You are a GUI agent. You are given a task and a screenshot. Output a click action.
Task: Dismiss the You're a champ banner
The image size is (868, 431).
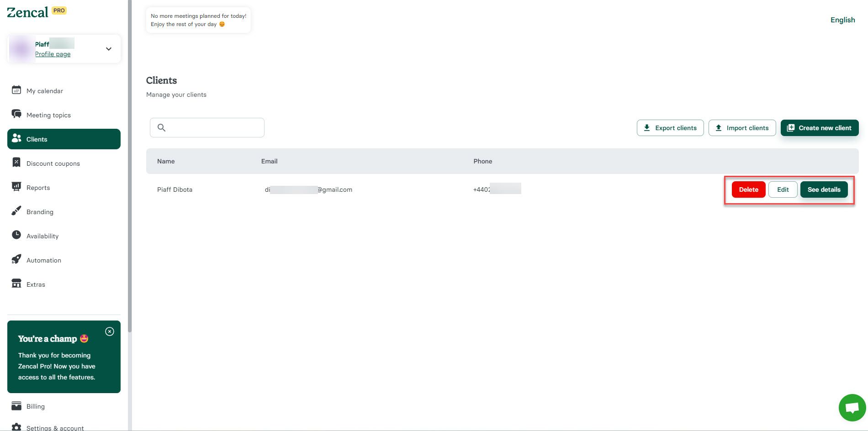click(110, 331)
